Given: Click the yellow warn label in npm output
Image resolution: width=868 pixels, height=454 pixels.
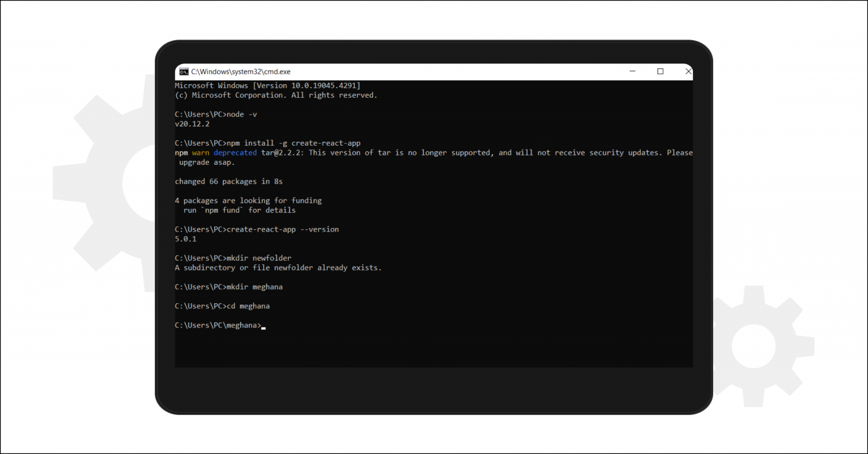Looking at the screenshot, I should coord(200,152).
